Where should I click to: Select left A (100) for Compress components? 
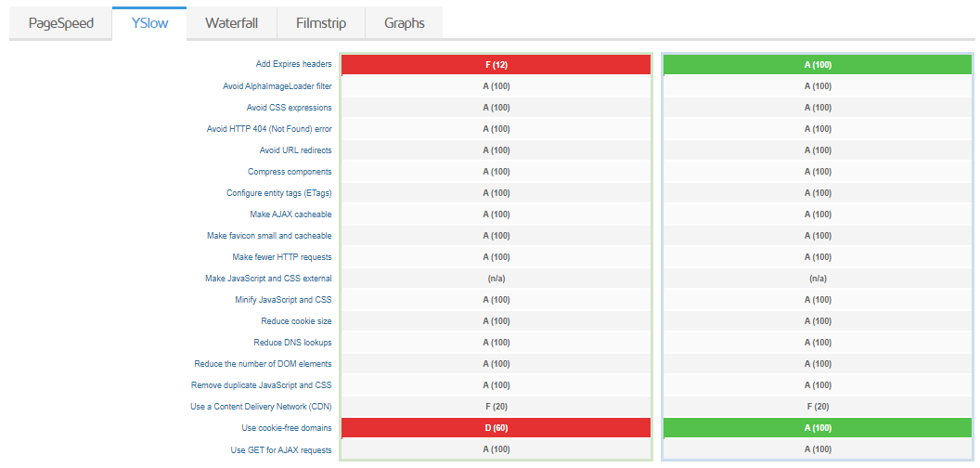point(496,172)
